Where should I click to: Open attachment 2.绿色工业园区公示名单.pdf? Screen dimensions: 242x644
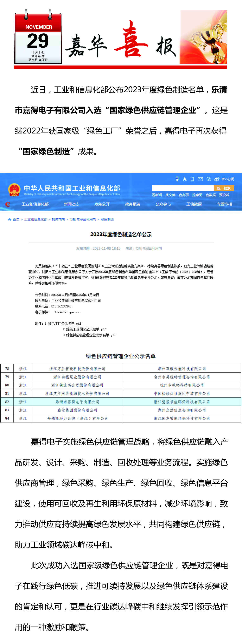point(84,329)
